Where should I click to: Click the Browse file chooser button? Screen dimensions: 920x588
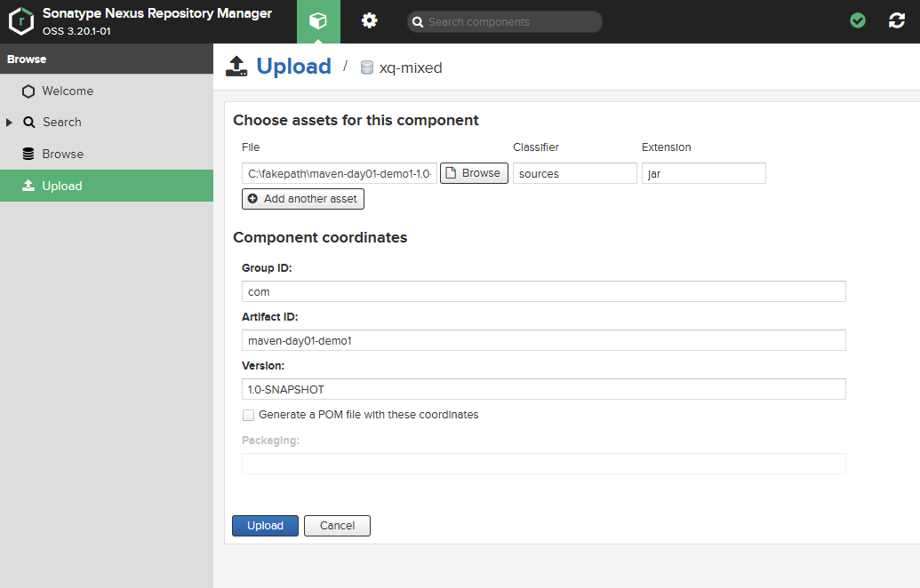coord(474,173)
